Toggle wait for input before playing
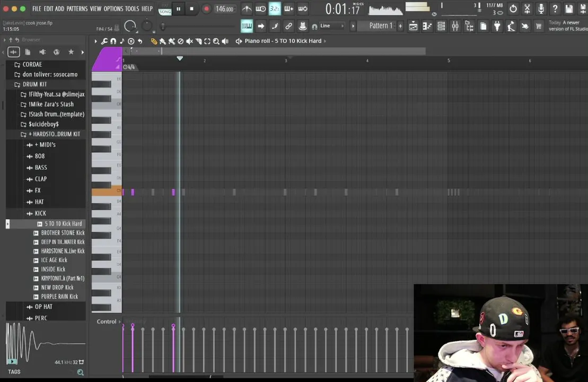 (261, 8)
